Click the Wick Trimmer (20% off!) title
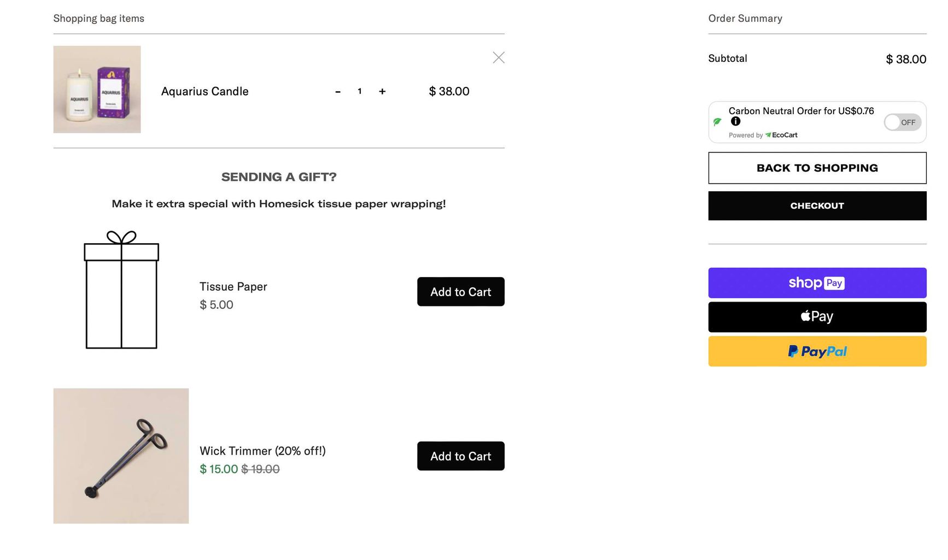 262,451
